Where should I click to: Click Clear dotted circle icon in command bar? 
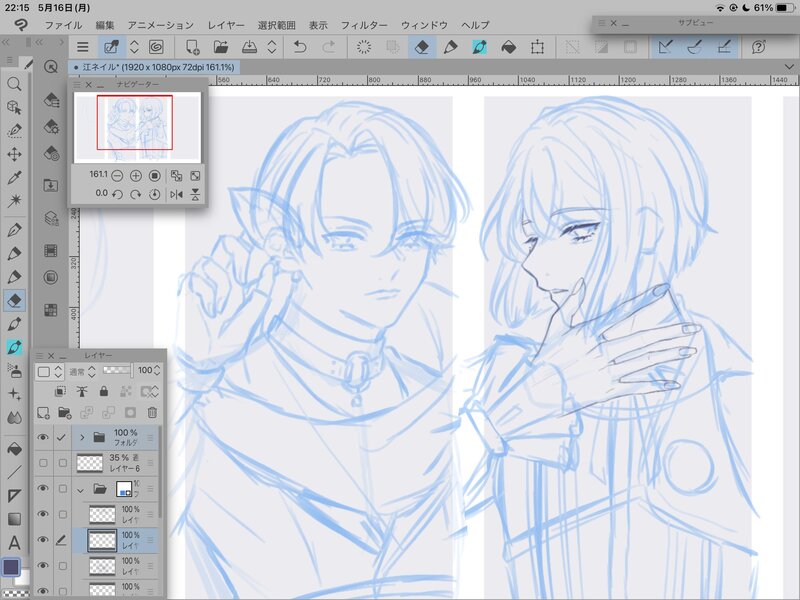point(364,47)
